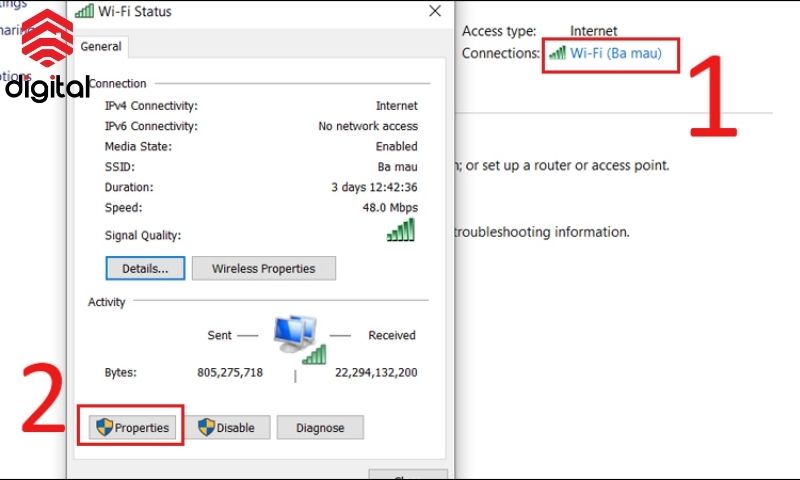Open Properties of the Wi-Fi connection
Screen dimensions: 800x480
point(133,427)
